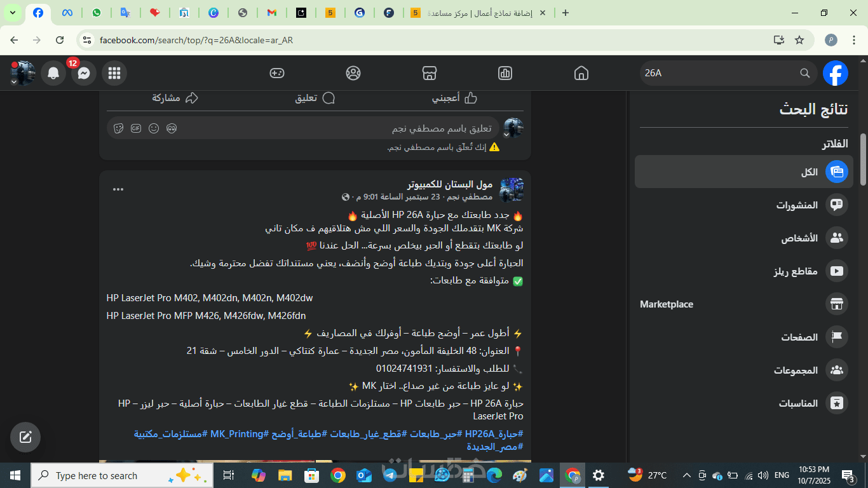Open Telegram from the taskbar

(390, 475)
